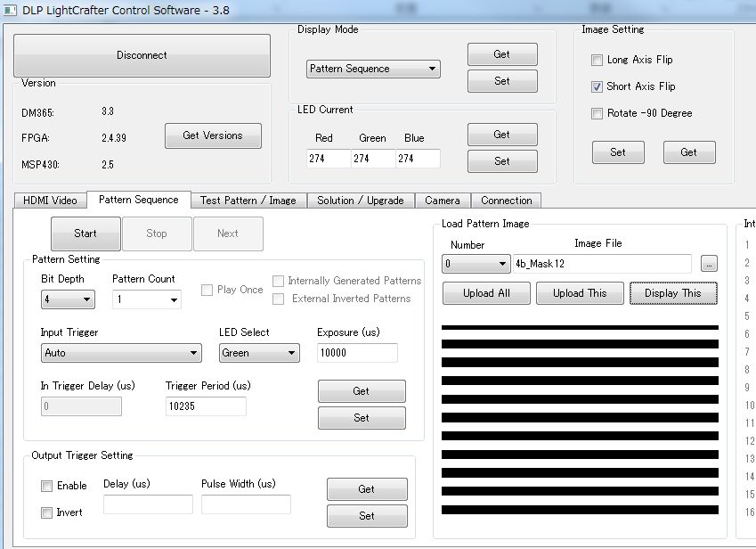Enable the output trigger checkbox
Screen dimensions: 756x549
[x=47, y=486]
